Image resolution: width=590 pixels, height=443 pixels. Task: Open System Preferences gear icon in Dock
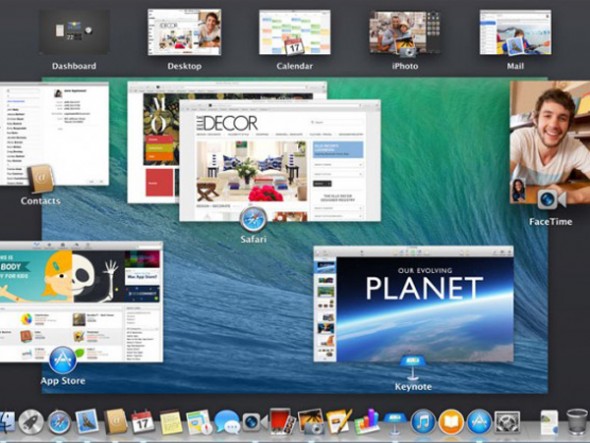(507, 422)
